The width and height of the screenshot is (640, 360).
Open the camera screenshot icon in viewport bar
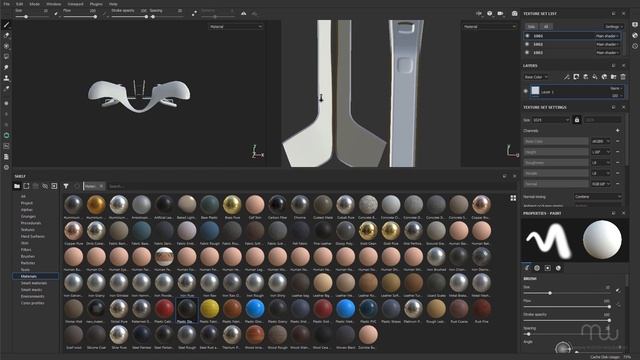(514, 13)
